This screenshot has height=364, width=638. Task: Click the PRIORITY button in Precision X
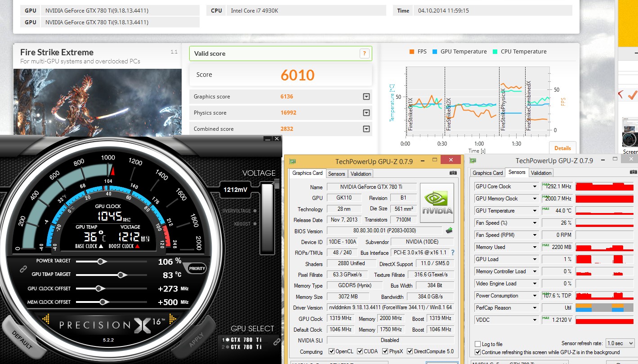click(x=197, y=269)
